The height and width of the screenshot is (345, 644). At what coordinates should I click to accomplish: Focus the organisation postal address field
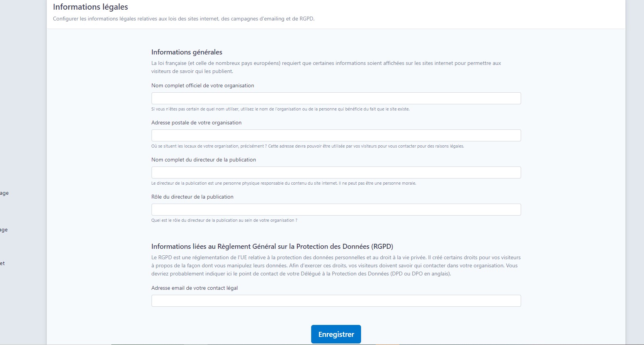pos(336,135)
